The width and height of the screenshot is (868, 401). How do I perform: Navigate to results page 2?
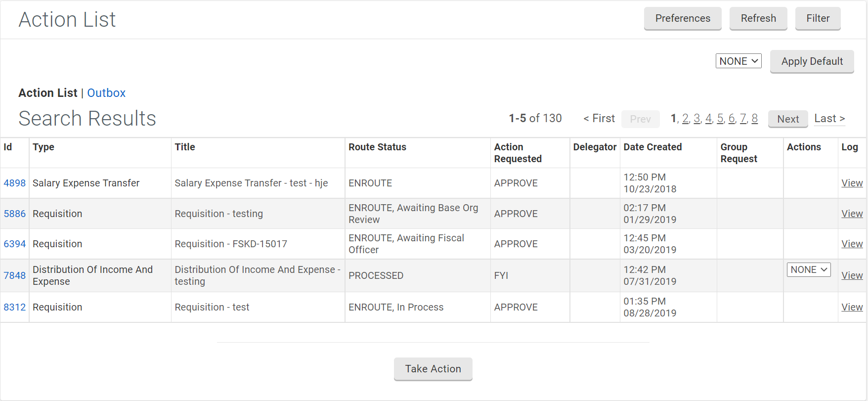[x=685, y=119]
